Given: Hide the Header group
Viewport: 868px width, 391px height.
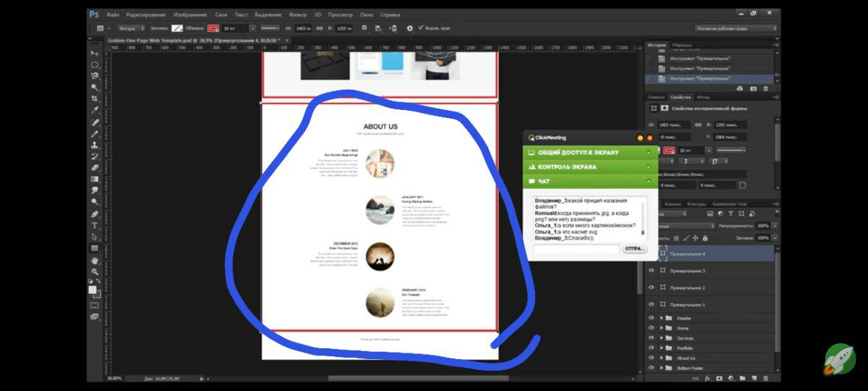Looking at the screenshot, I should tap(652, 318).
